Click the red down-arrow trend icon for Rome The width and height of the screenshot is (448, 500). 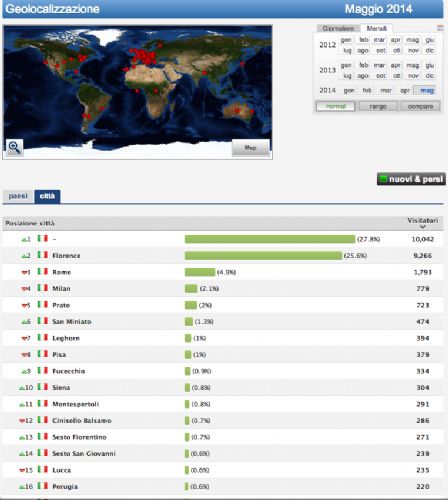click(x=24, y=273)
